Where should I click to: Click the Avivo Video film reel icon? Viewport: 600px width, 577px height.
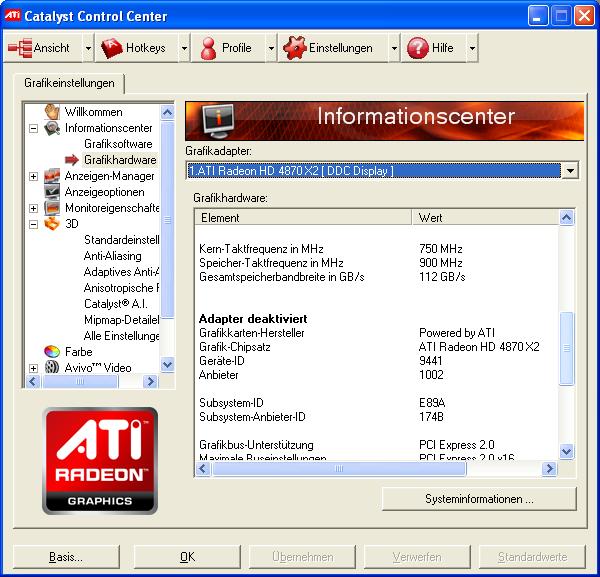click(52, 367)
